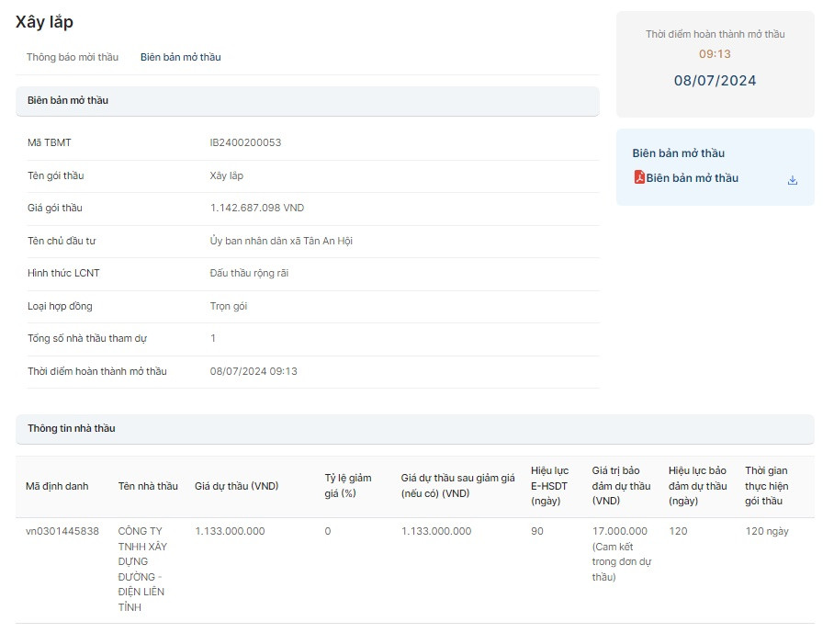Click the red PDF file icon
Image resolution: width=834 pixels, height=644 pixels.
tap(639, 177)
